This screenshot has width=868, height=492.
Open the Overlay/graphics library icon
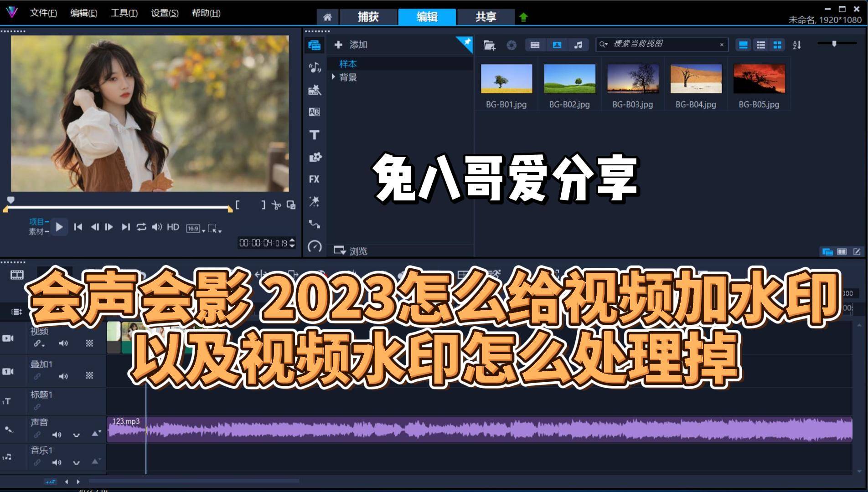(315, 157)
